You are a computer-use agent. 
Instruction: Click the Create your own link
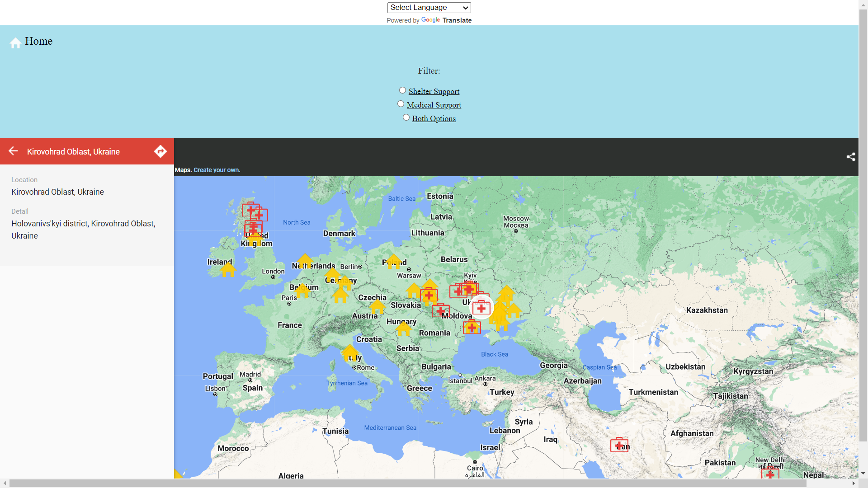click(217, 170)
